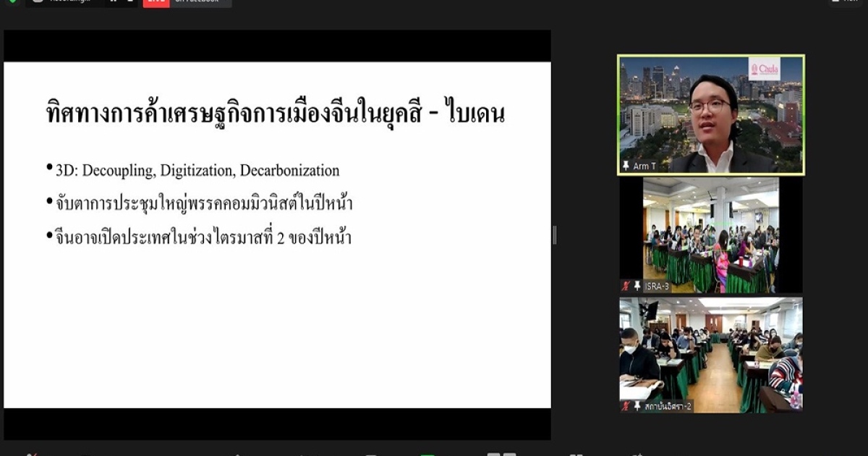Select Arm T's highlighted speaker video

[710, 114]
